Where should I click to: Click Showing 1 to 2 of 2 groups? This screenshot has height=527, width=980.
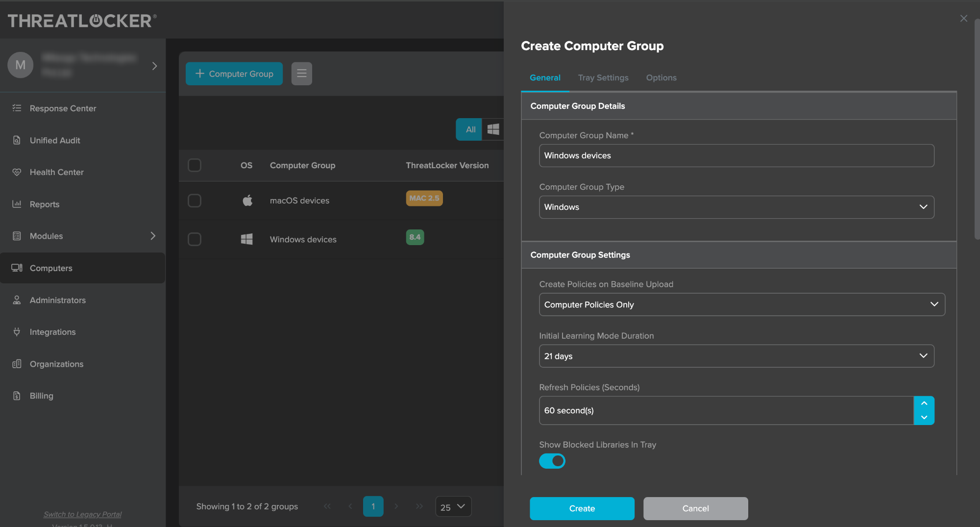(247, 506)
